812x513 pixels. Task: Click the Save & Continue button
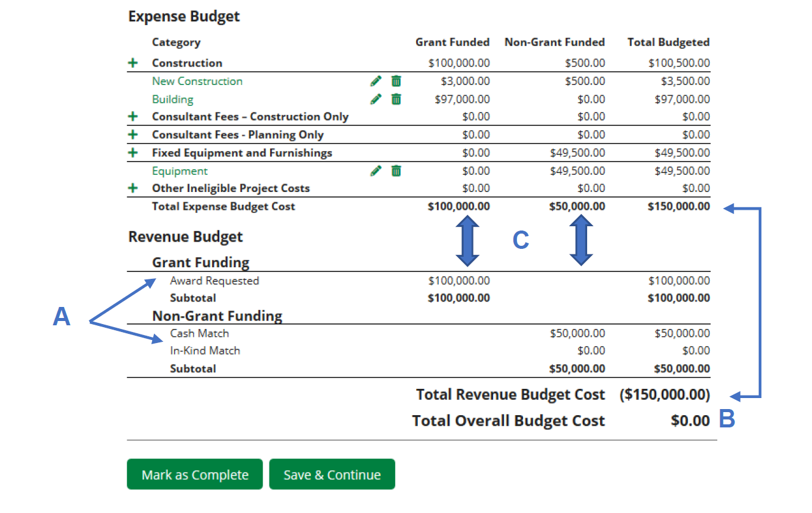[x=332, y=475]
